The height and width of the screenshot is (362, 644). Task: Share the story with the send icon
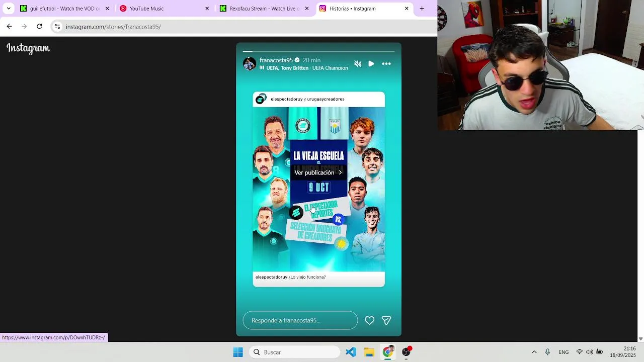coord(386,320)
